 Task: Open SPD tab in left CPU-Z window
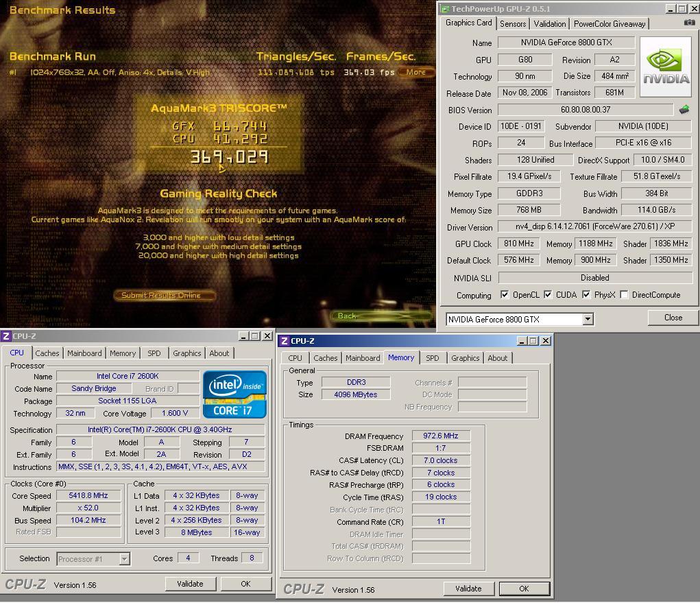tap(154, 353)
